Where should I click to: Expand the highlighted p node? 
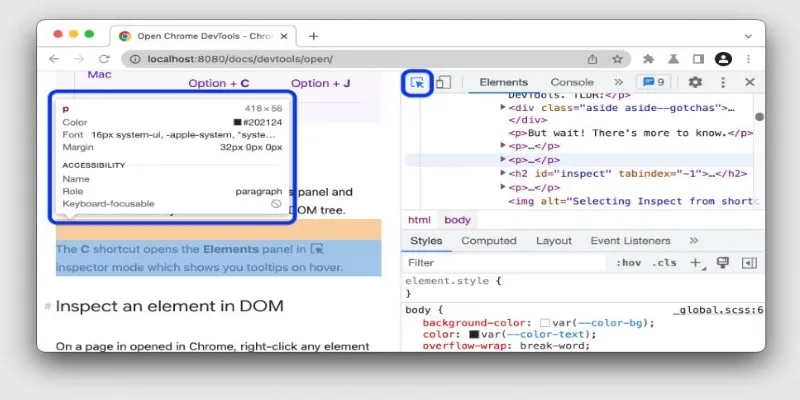tap(503, 159)
